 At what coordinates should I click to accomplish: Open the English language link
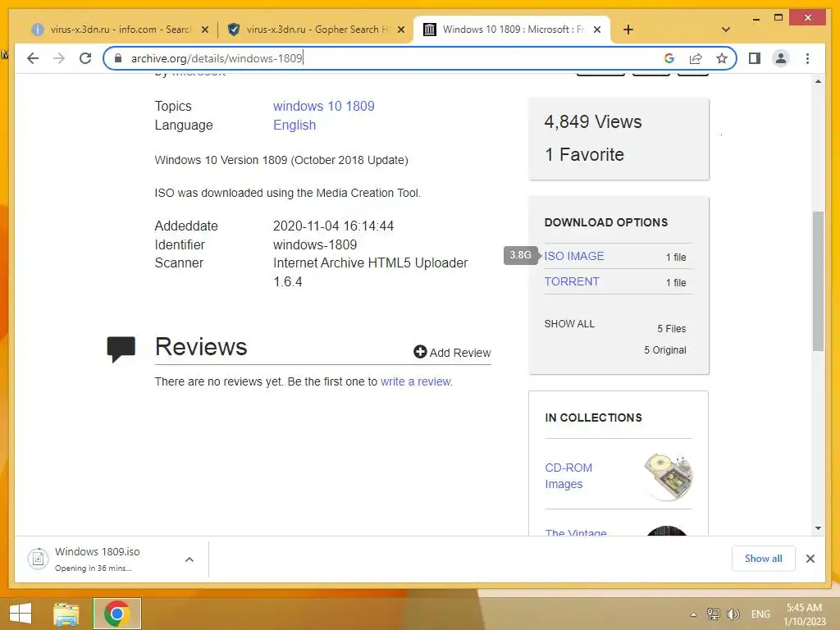click(x=294, y=125)
